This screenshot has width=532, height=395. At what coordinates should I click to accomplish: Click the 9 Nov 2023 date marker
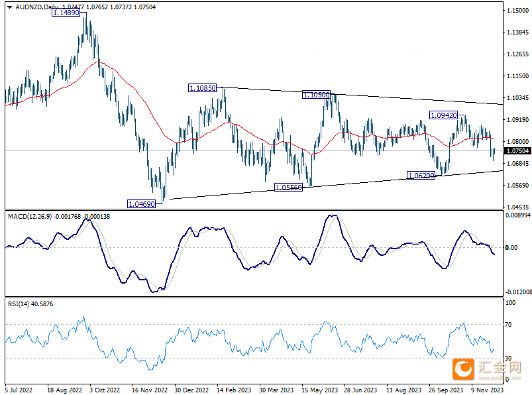[x=487, y=390]
